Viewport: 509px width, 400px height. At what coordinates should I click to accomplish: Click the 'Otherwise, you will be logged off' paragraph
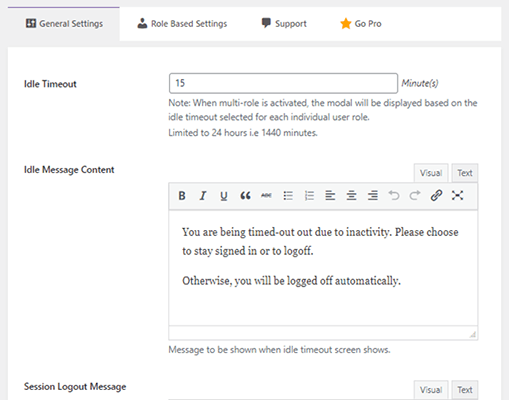pos(291,281)
